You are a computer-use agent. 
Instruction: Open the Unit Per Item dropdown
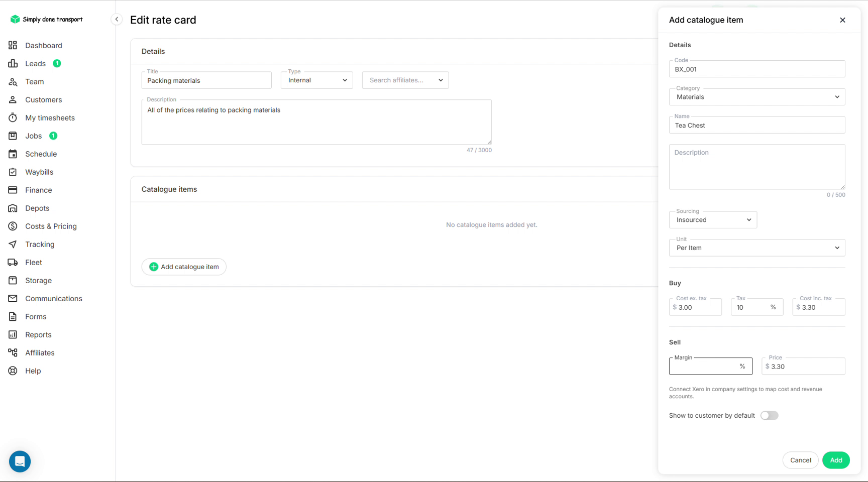(757, 248)
